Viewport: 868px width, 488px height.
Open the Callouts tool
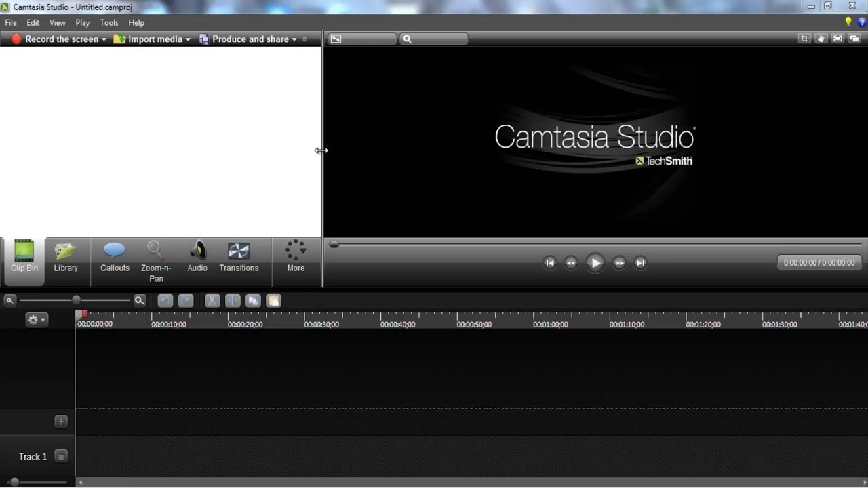point(115,257)
